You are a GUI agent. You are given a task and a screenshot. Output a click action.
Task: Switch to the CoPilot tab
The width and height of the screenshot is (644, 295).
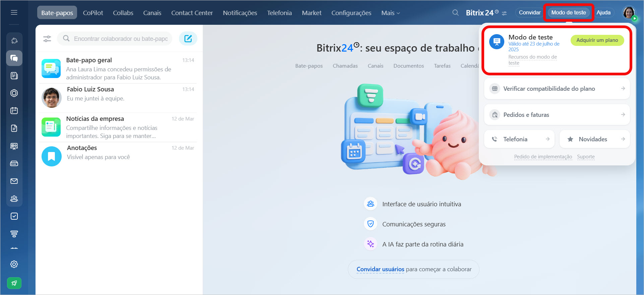pos(93,13)
